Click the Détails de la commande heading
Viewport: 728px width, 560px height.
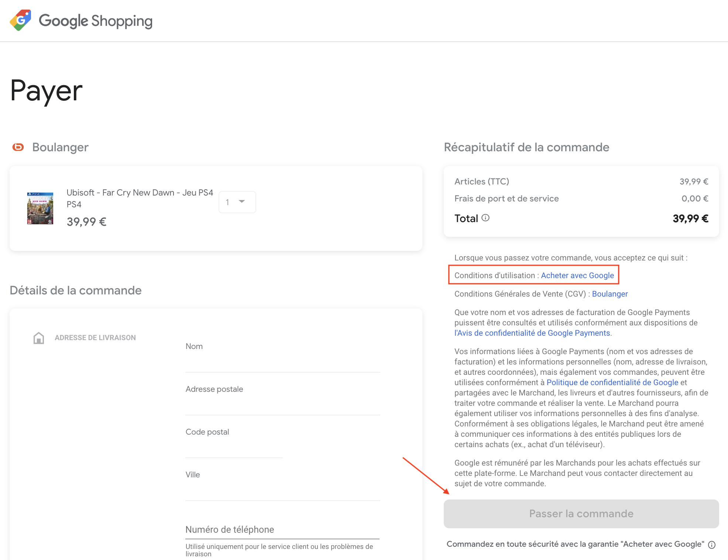[76, 290]
